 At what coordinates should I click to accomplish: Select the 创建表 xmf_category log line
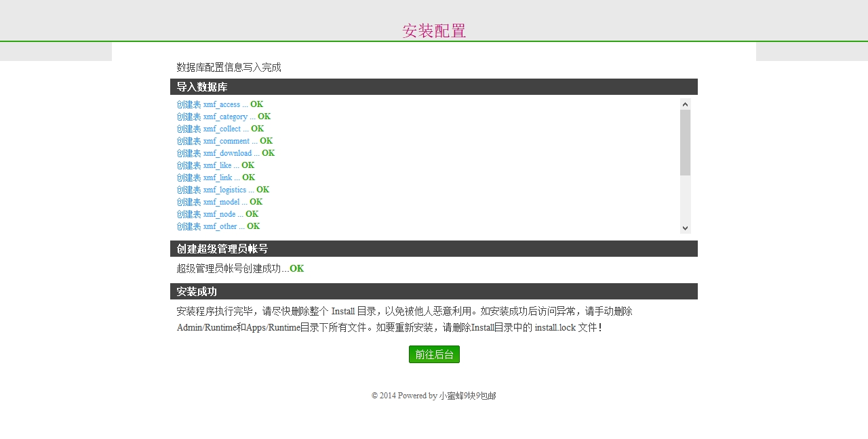pyautogui.click(x=223, y=117)
